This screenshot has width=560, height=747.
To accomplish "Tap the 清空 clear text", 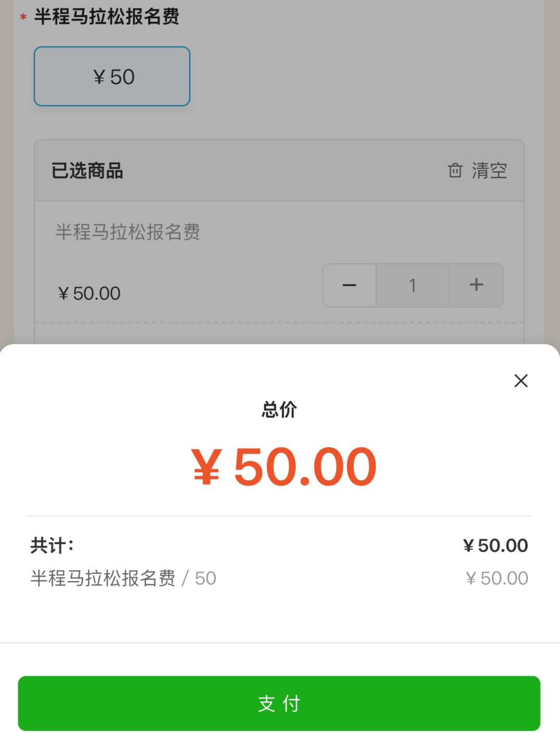I will click(489, 171).
